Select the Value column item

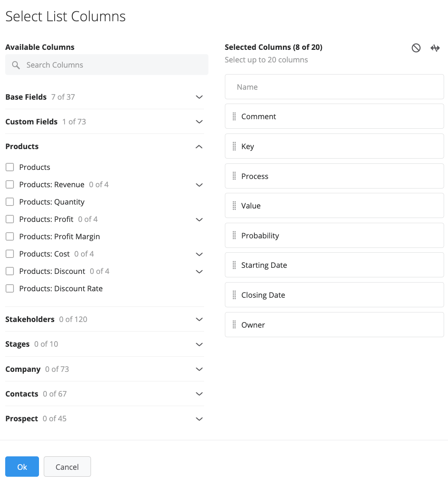[334, 206]
